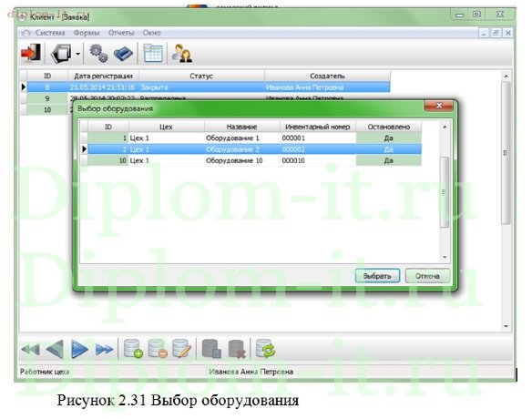Select request row with ID 9

(x=47, y=98)
